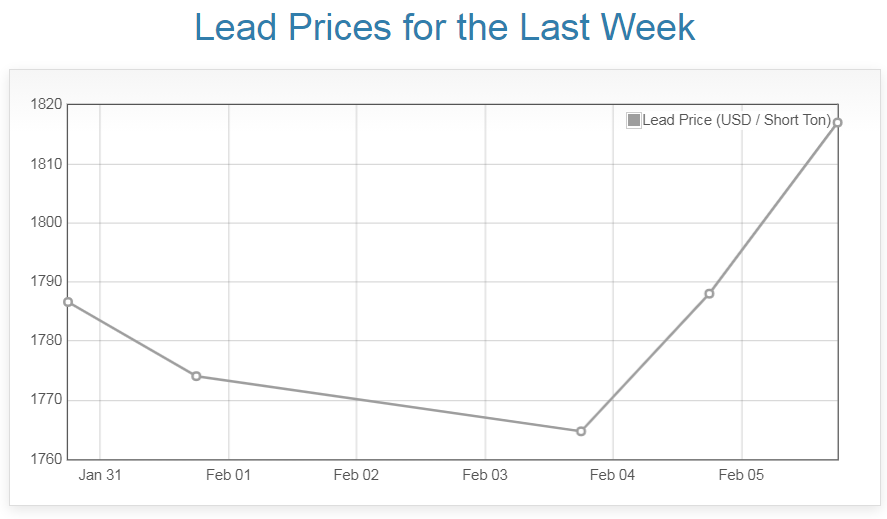The image size is (887, 519).
Task: Click the 'Feb 02' date label
Action: click(x=356, y=475)
